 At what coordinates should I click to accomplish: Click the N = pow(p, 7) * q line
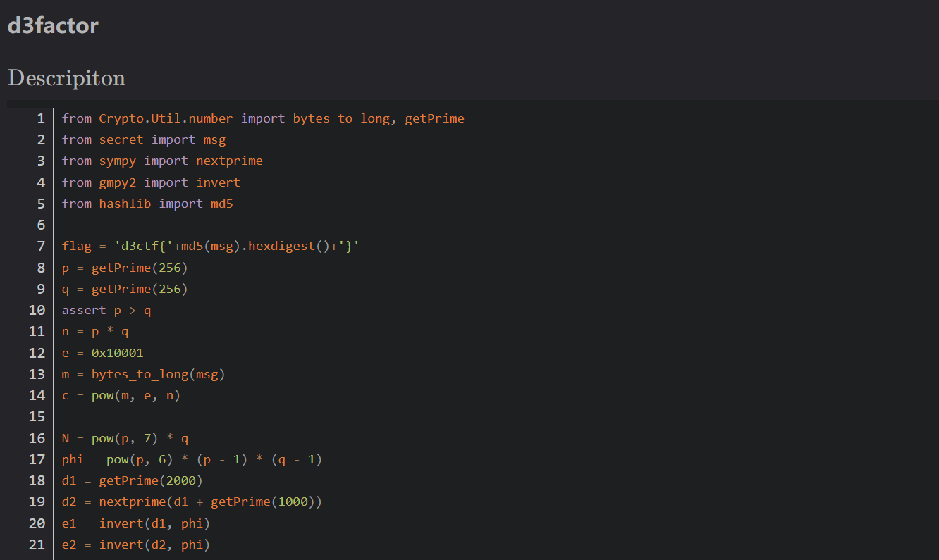pos(125,439)
